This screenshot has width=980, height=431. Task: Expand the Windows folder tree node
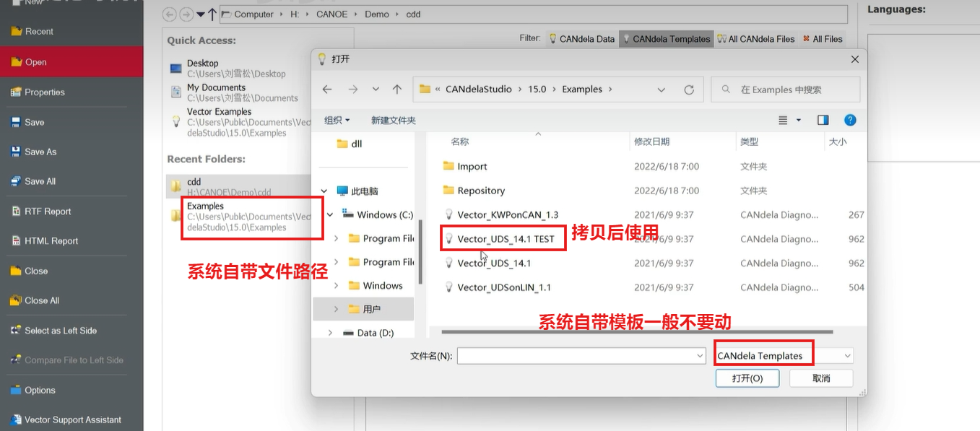click(337, 286)
